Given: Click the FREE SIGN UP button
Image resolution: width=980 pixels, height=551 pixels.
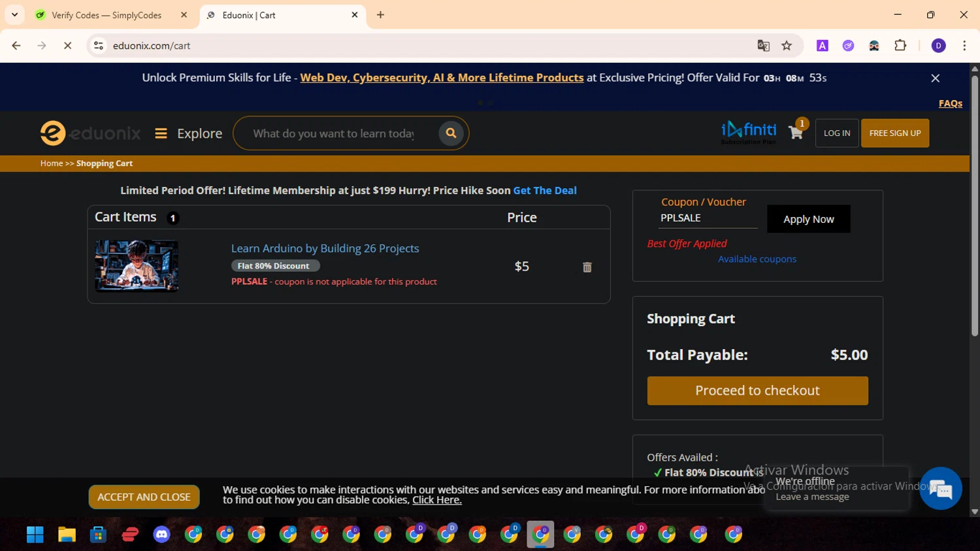Looking at the screenshot, I should [x=895, y=133].
